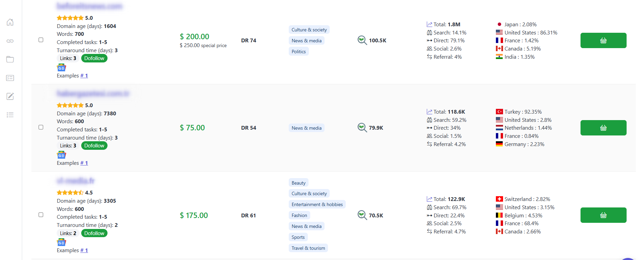Image resolution: width=644 pixels, height=260 pixels.
Task: Click the magnifier icon beside 79.9K
Action: pos(362,128)
